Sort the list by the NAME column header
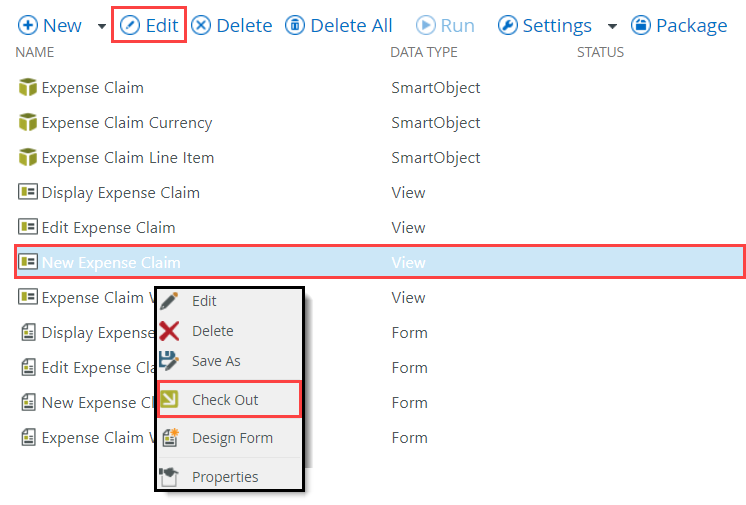 point(35,52)
